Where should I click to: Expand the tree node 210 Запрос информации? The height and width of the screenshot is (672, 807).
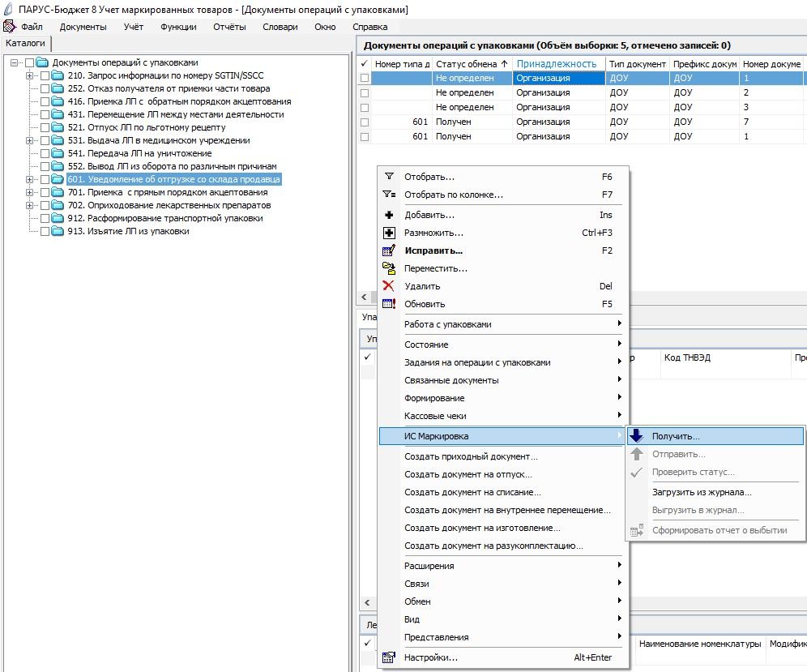coord(29,75)
